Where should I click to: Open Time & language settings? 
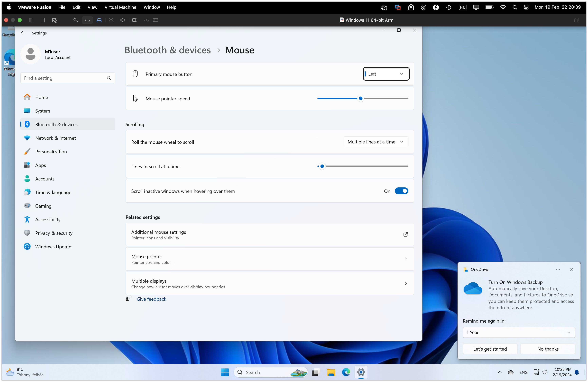pos(68,192)
